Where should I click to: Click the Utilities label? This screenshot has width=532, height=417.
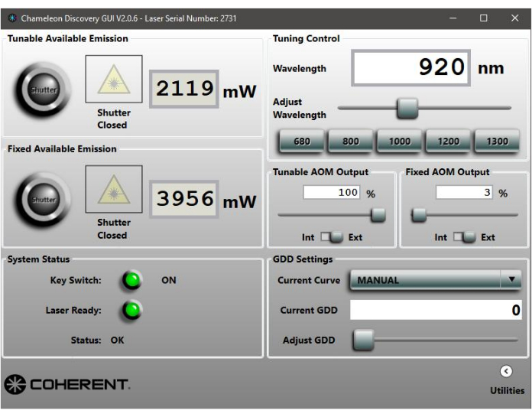508,390
